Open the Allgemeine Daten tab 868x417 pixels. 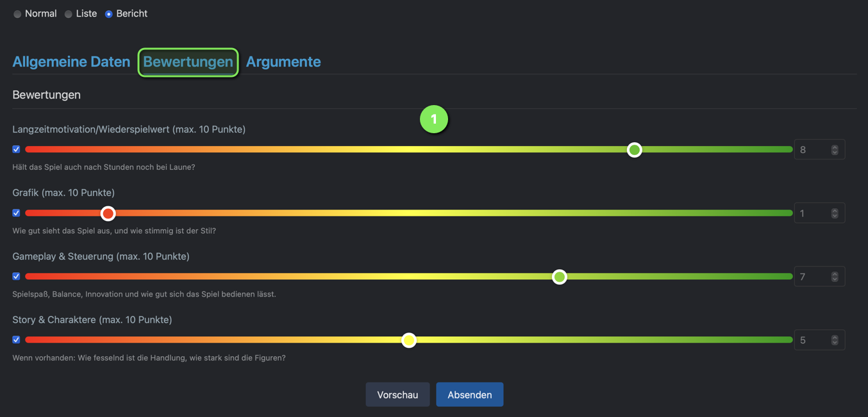71,61
